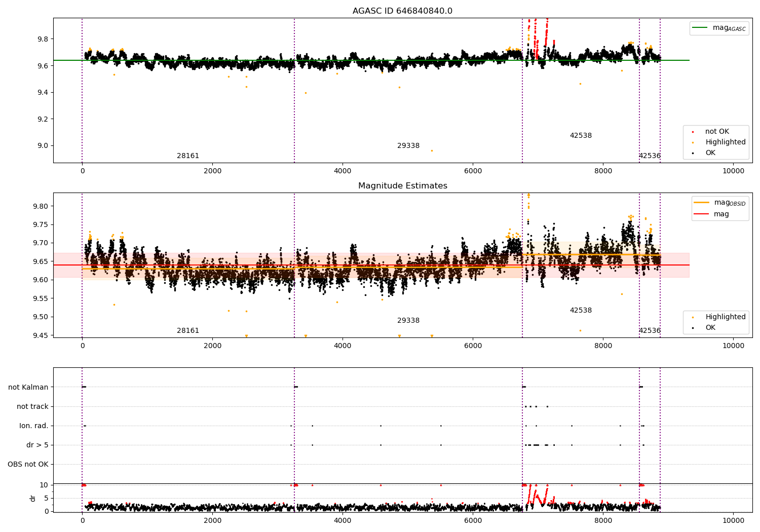Click the 9.50 y-tick of Magnitude Estimates plot
The width and height of the screenshot is (760, 532).
tap(41, 317)
